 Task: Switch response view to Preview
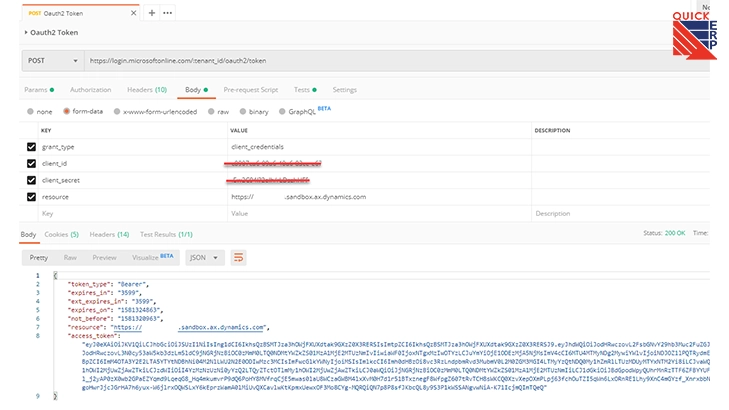tap(104, 258)
